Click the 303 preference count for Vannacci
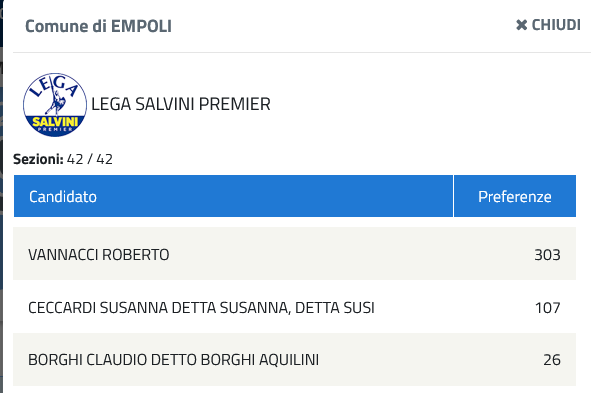 tap(547, 255)
